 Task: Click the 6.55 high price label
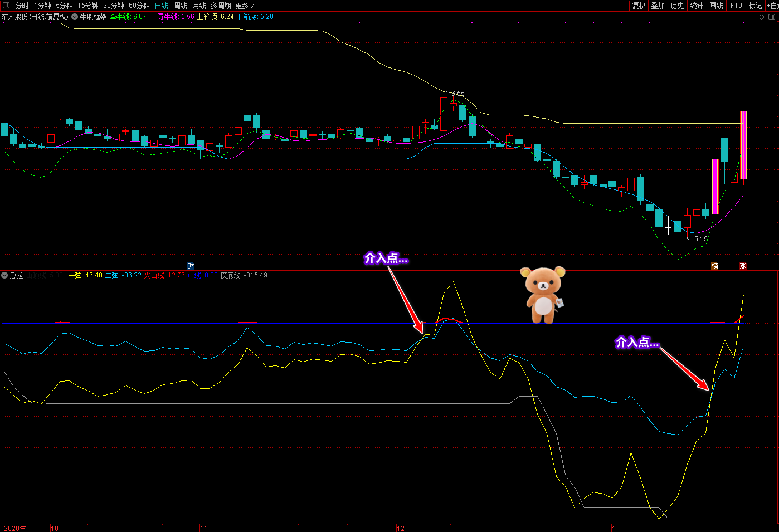pos(457,94)
